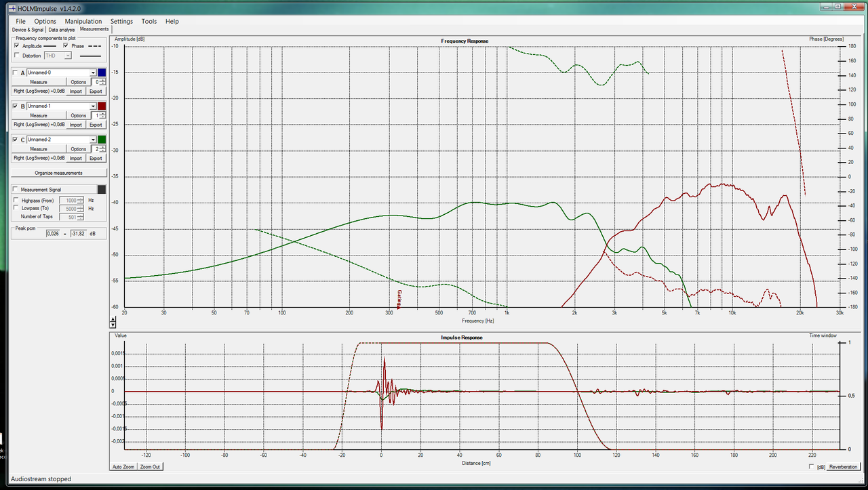Click the Reverberation button

[x=843, y=466]
